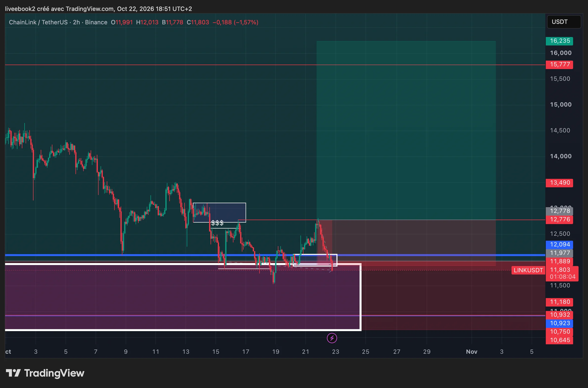Viewport: 588px width, 388px height.
Task: Click the 10,645 red stop label
Action: [x=559, y=340]
